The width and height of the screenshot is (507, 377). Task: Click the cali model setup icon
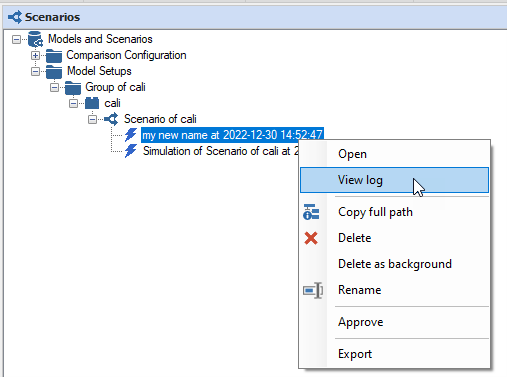pyautogui.click(x=92, y=103)
